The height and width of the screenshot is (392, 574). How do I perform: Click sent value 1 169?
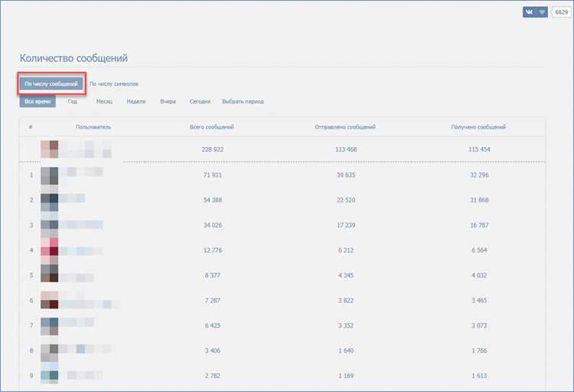coord(346,376)
